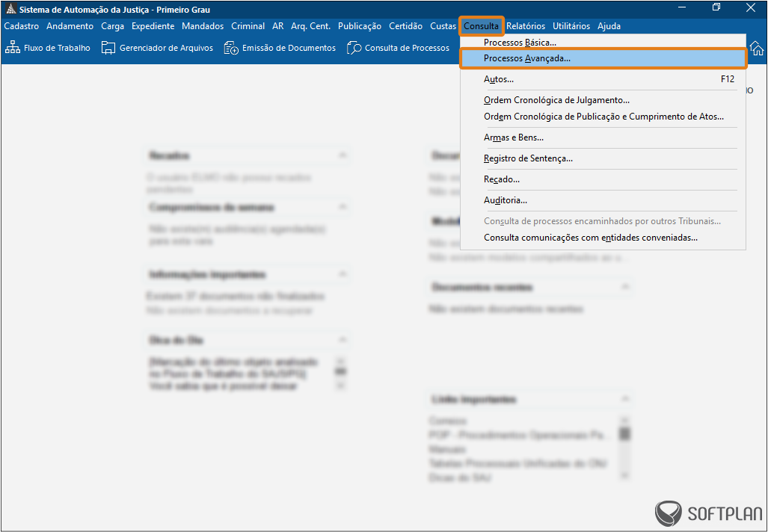Select Recado... in the Consulta menu
The height and width of the screenshot is (532, 768).
(x=603, y=179)
